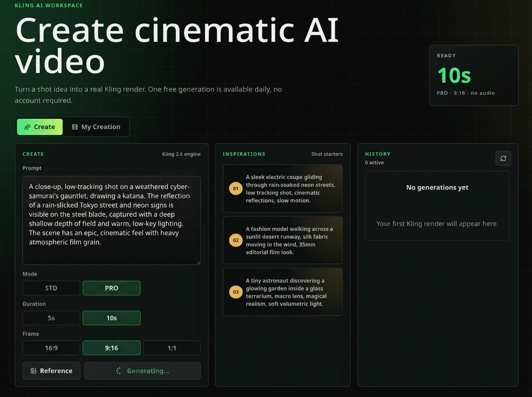This screenshot has width=532, height=397.
Task: Click the refresh history icon
Action: pos(503,158)
